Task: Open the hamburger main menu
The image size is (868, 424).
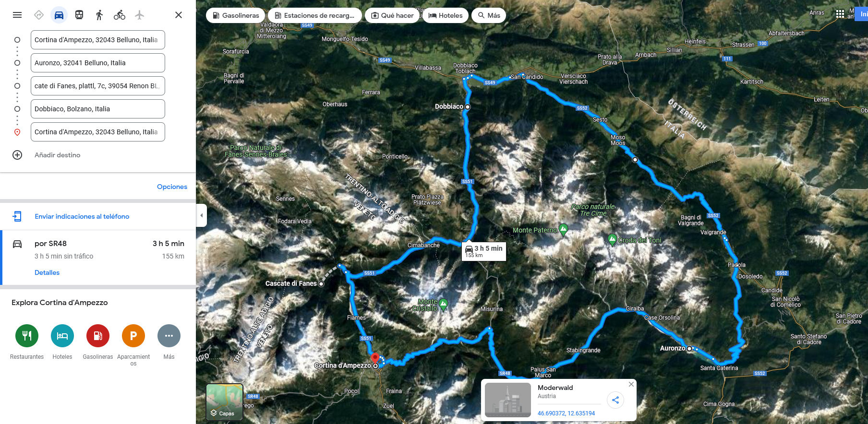Action: 17,15
